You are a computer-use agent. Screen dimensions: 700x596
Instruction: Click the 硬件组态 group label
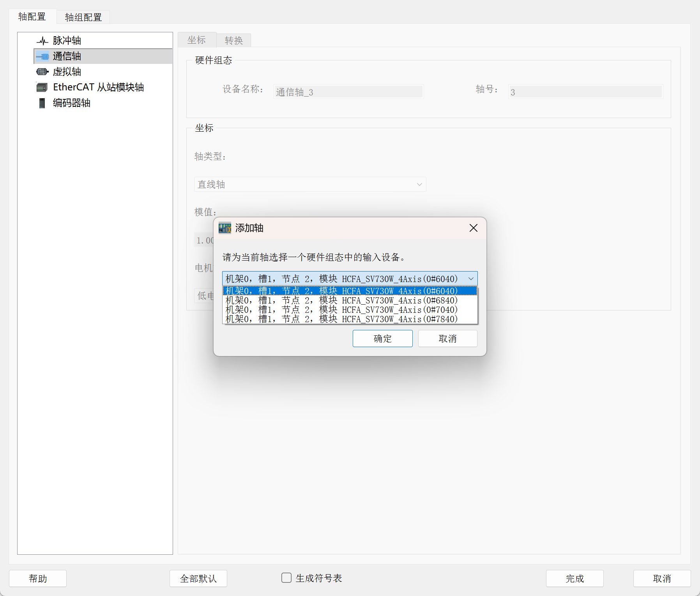pos(214,60)
